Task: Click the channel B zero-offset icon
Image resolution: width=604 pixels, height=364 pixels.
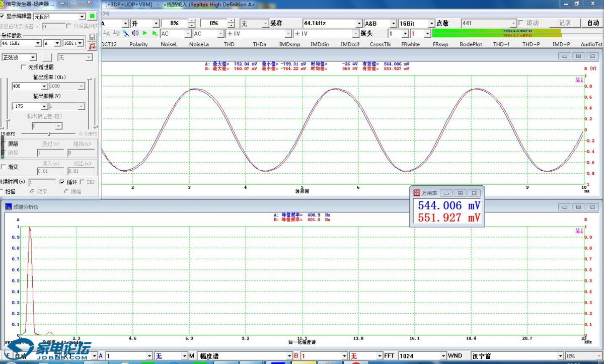Action: (x=116, y=33)
